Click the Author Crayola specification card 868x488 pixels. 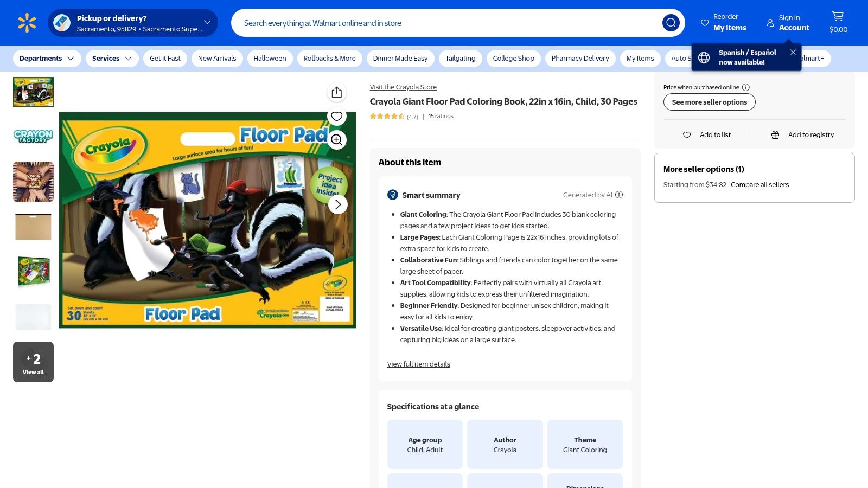[505, 444]
